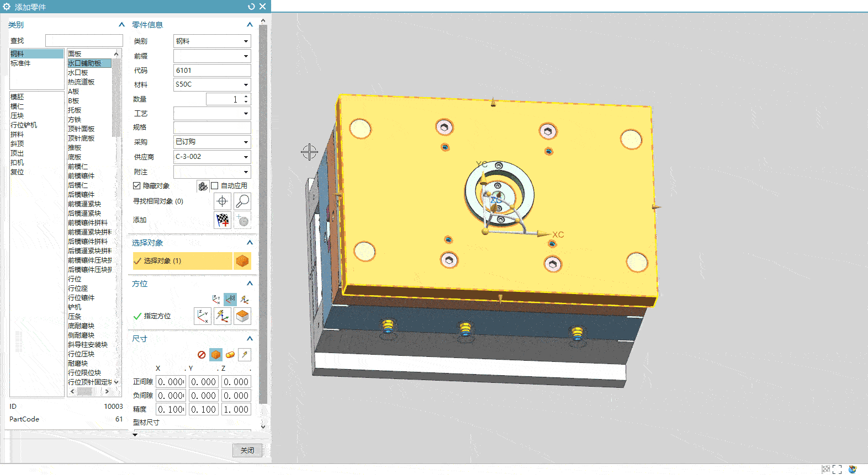Select the orange block size type icon
Viewport: 868px width, 475px height.
(x=216, y=355)
